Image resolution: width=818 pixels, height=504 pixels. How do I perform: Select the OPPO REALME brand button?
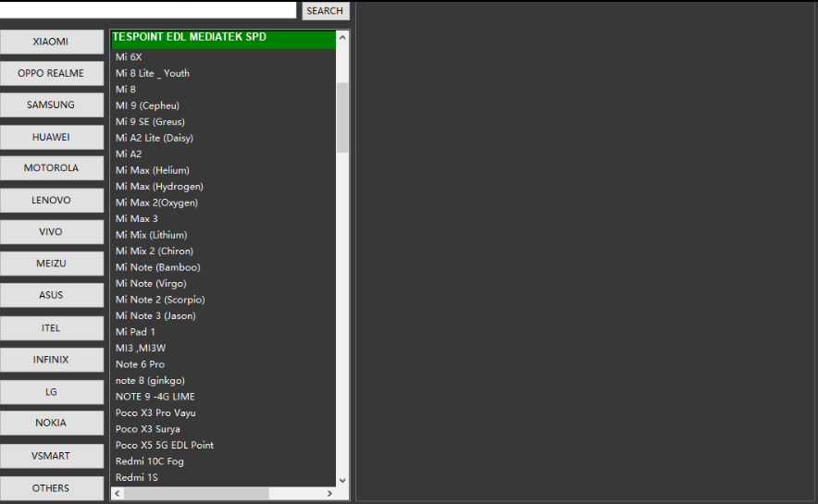51,73
